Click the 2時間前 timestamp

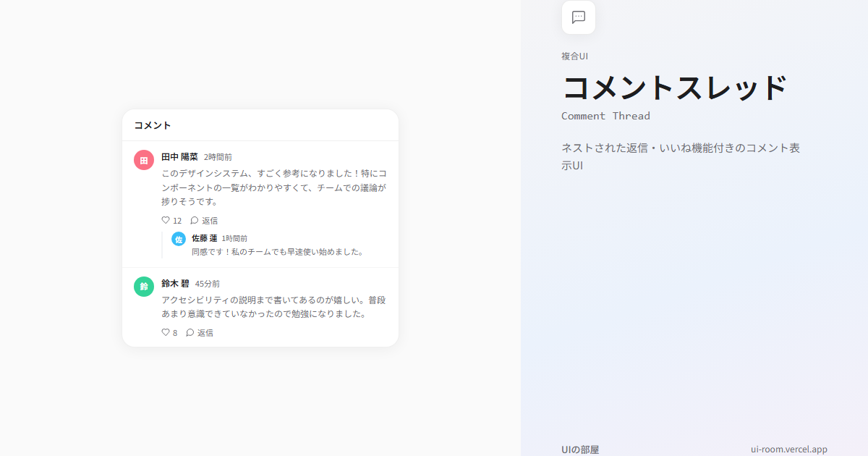coord(218,157)
